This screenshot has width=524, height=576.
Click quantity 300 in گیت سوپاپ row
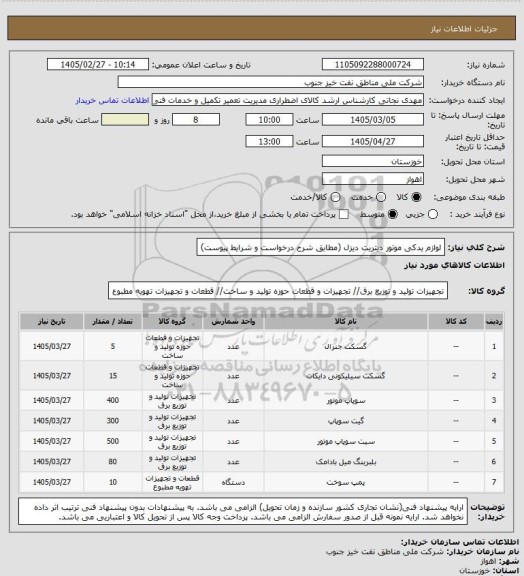(x=113, y=421)
